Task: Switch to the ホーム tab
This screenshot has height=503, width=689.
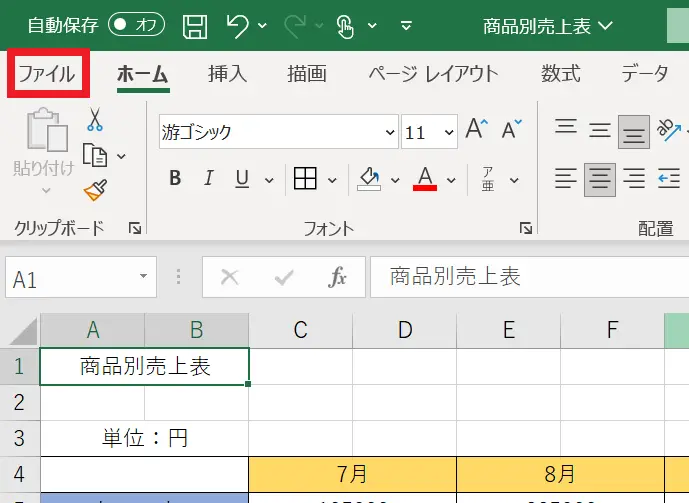Action: tap(143, 74)
